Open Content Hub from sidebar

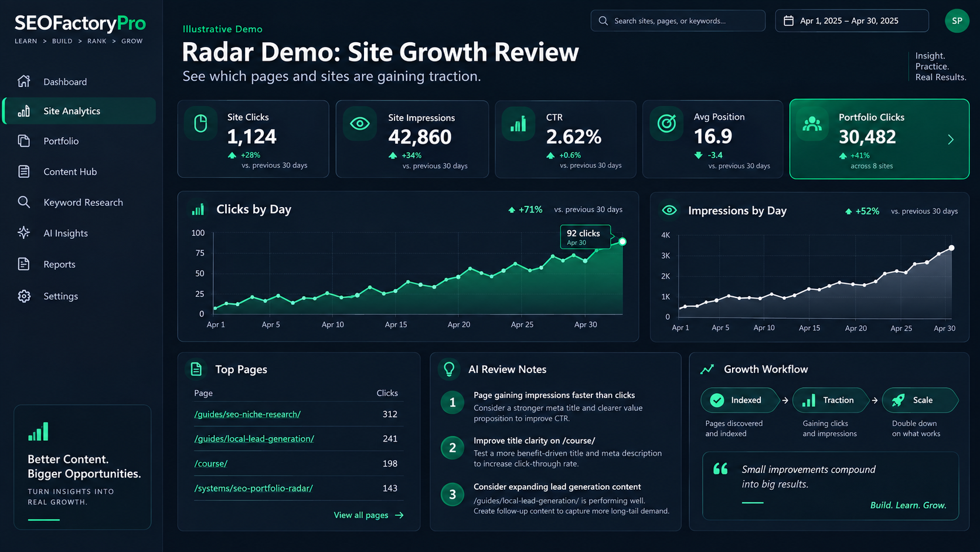(80, 171)
